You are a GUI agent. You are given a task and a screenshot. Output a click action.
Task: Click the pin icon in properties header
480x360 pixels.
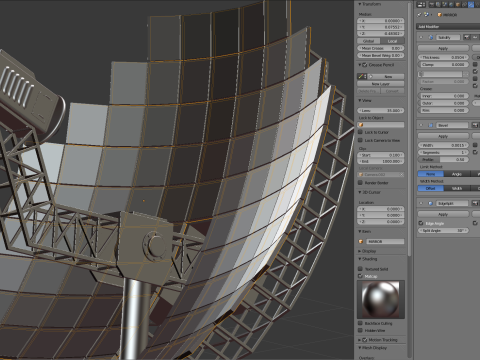coord(419,15)
